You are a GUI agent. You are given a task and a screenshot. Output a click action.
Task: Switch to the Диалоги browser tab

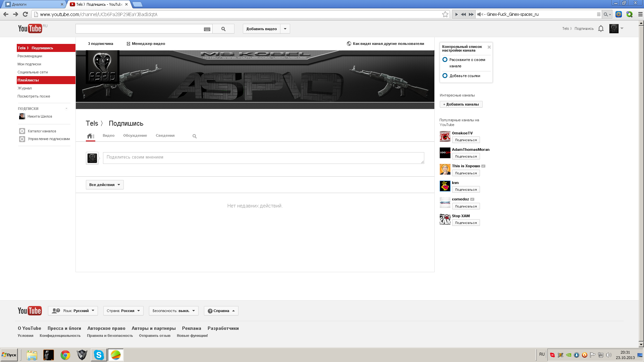point(34,4)
